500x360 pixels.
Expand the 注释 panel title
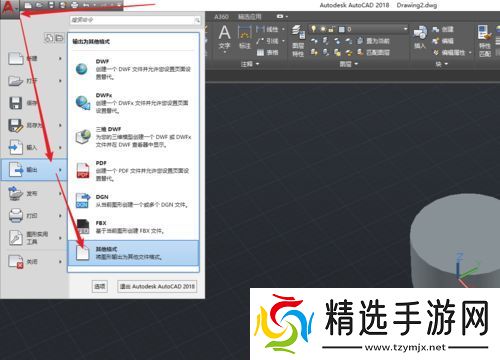click(x=250, y=64)
